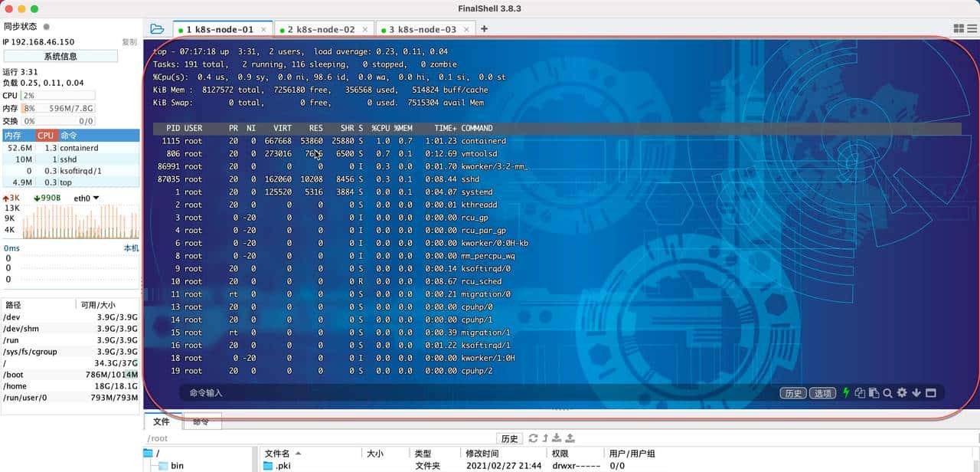Switch to the k8s-node-02 tab
Image resolution: width=980 pixels, height=472 pixels.
tap(323, 28)
